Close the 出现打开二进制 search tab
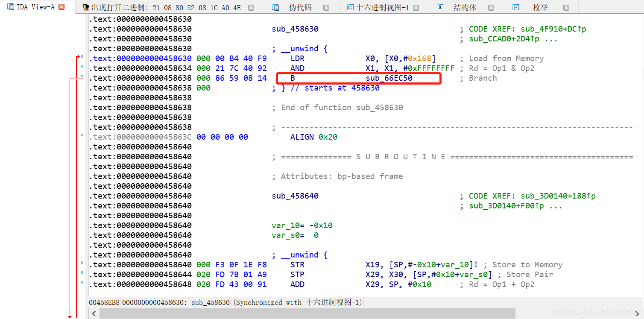This screenshot has height=319, width=644. (x=251, y=8)
